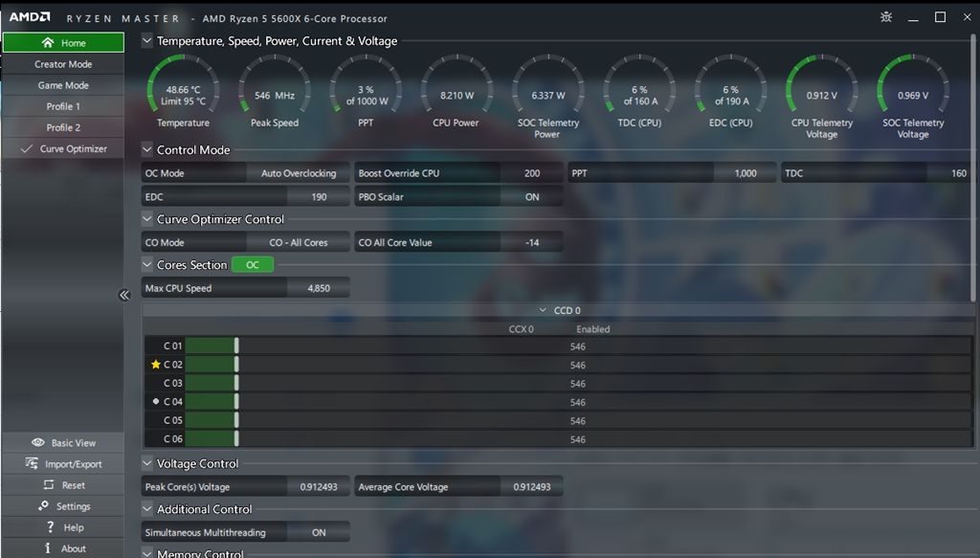980x558 pixels.
Task: Click the Average Core Voltage value
Action: (532, 487)
